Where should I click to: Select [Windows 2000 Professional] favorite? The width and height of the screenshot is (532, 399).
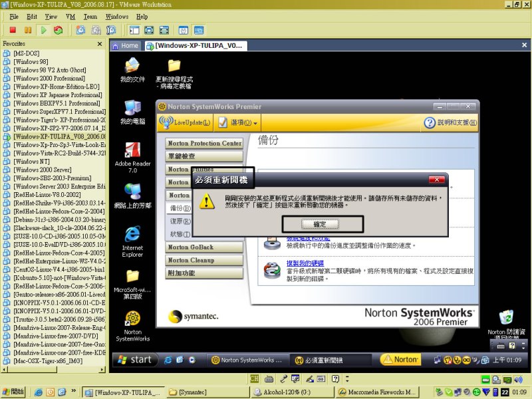point(49,78)
